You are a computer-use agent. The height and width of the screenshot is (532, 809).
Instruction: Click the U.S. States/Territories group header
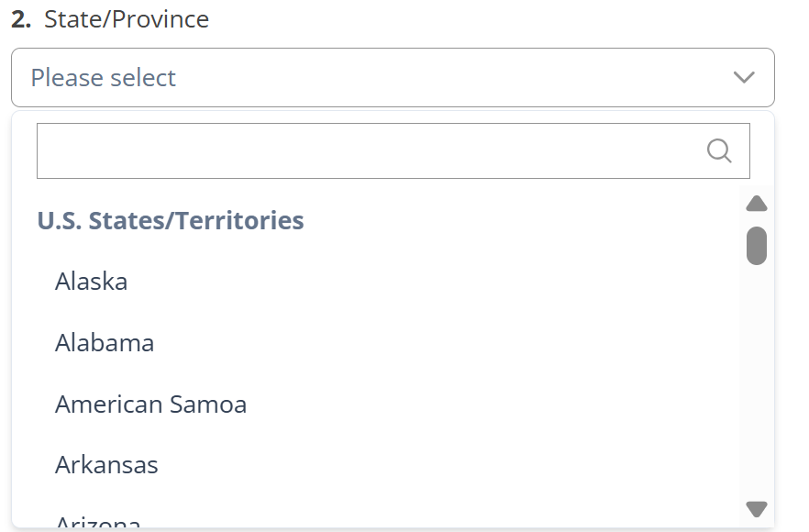pyautogui.click(x=171, y=220)
